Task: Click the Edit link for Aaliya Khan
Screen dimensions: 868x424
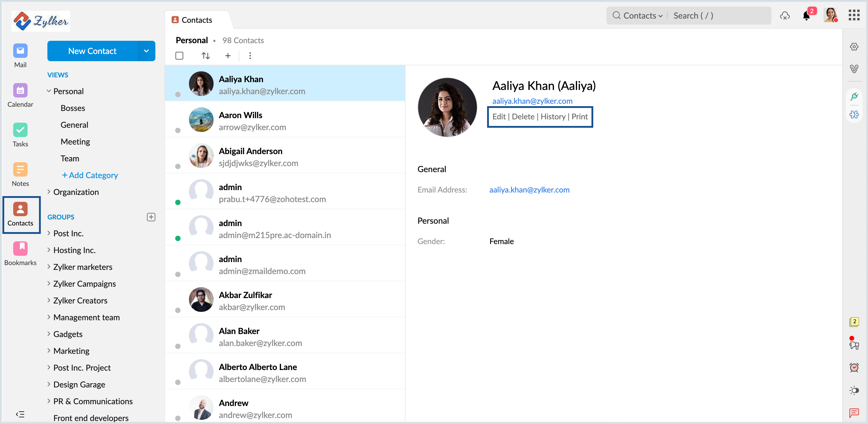Action: pos(498,117)
